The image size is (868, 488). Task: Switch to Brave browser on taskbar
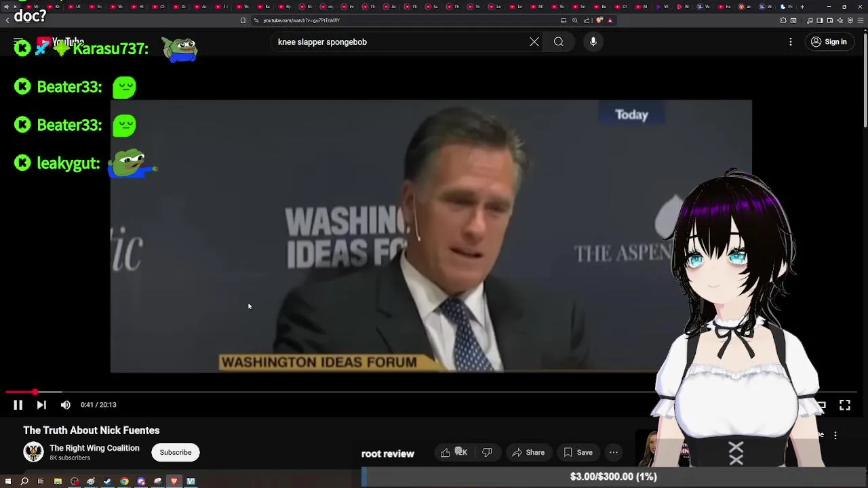pyautogui.click(x=174, y=481)
